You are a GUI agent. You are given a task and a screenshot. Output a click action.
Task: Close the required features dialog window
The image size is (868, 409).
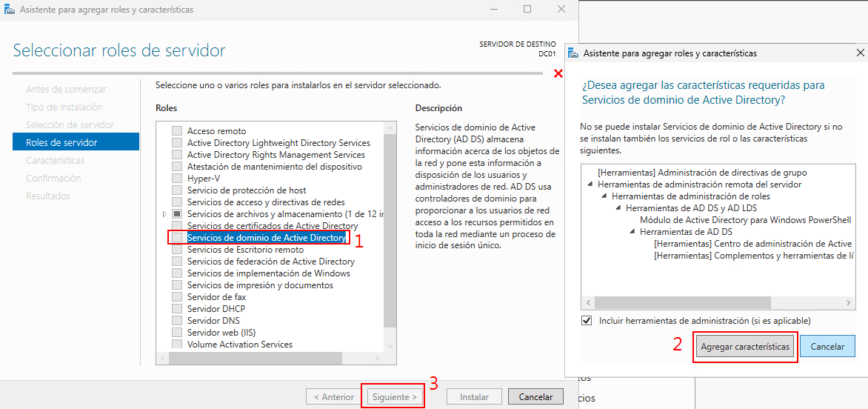[859, 53]
